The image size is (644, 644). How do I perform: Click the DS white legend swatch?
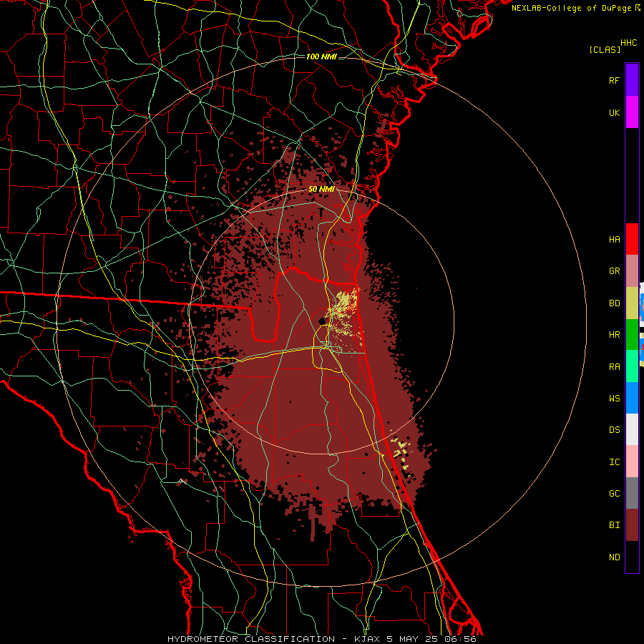(632, 429)
